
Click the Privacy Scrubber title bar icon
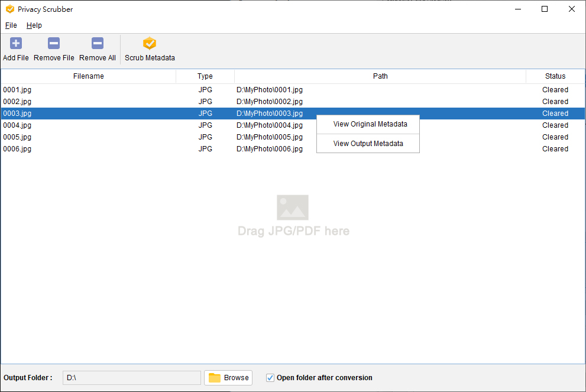(9, 9)
